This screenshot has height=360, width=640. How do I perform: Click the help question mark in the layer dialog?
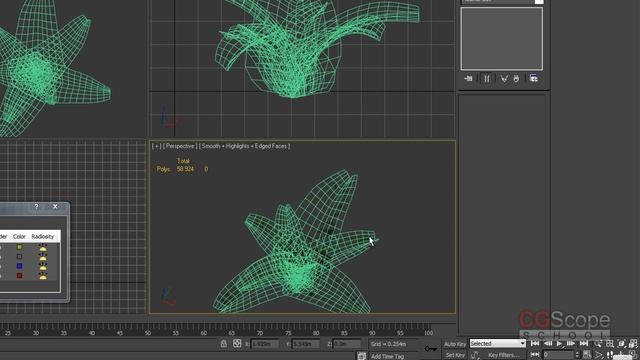[x=36, y=207]
